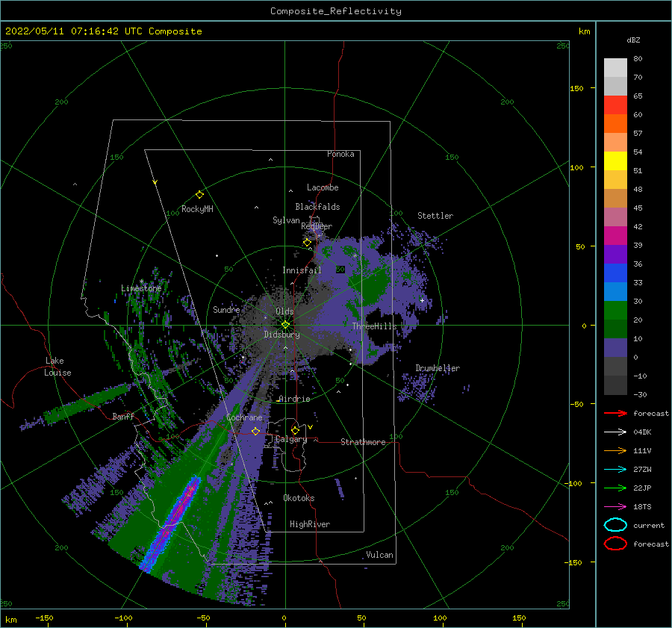Click the Okotoks town label
Image resolution: width=672 pixels, height=628 pixels.
(x=299, y=498)
